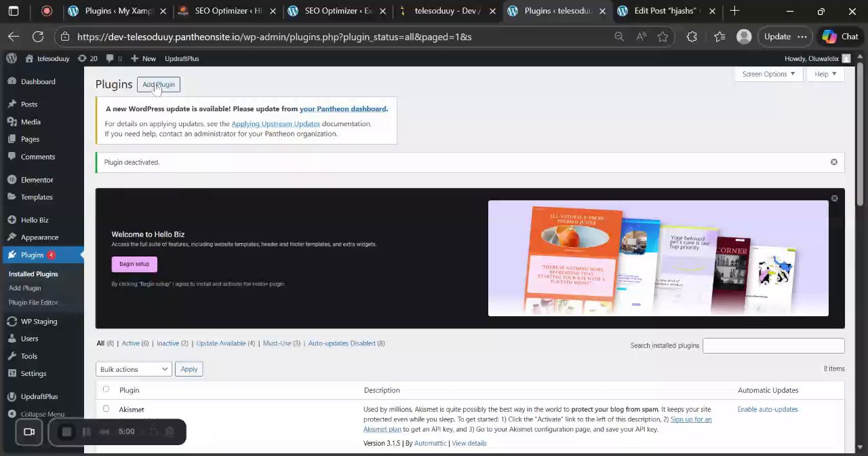Stop the recording with the square button
868x456 pixels.
pos(66,432)
